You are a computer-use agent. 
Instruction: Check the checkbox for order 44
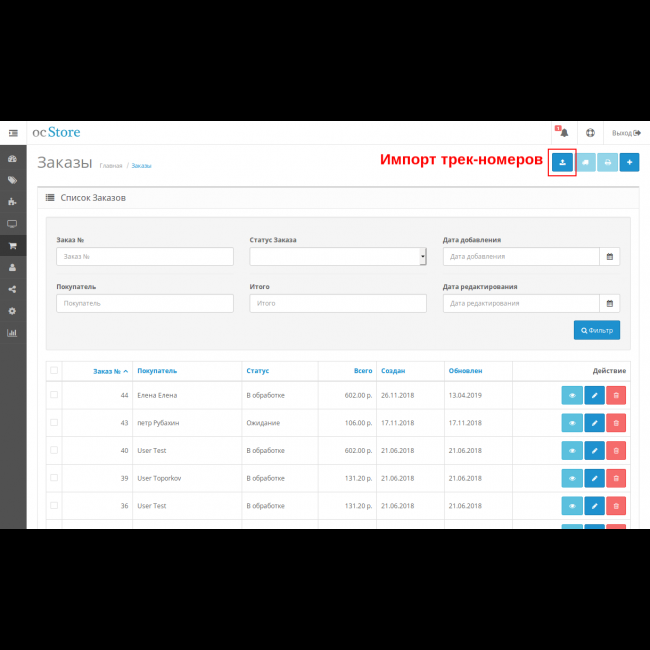pos(54,395)
